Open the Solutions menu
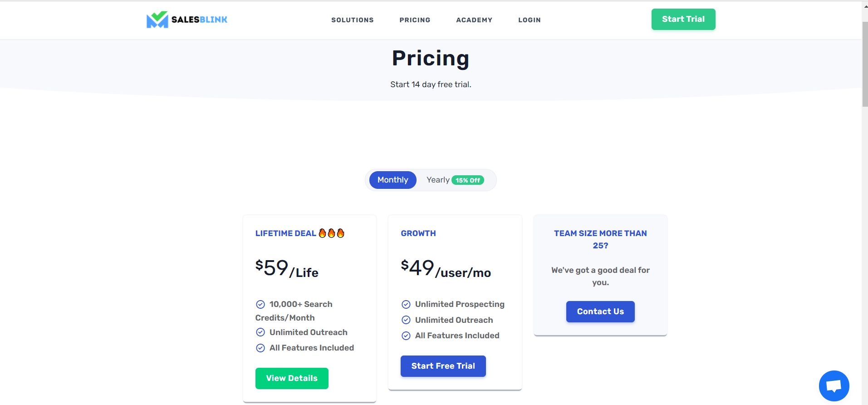 point(352,20)
